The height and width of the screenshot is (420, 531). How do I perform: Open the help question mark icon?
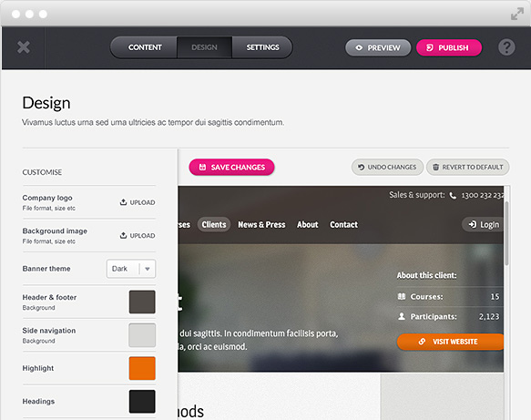pos(506,47)
